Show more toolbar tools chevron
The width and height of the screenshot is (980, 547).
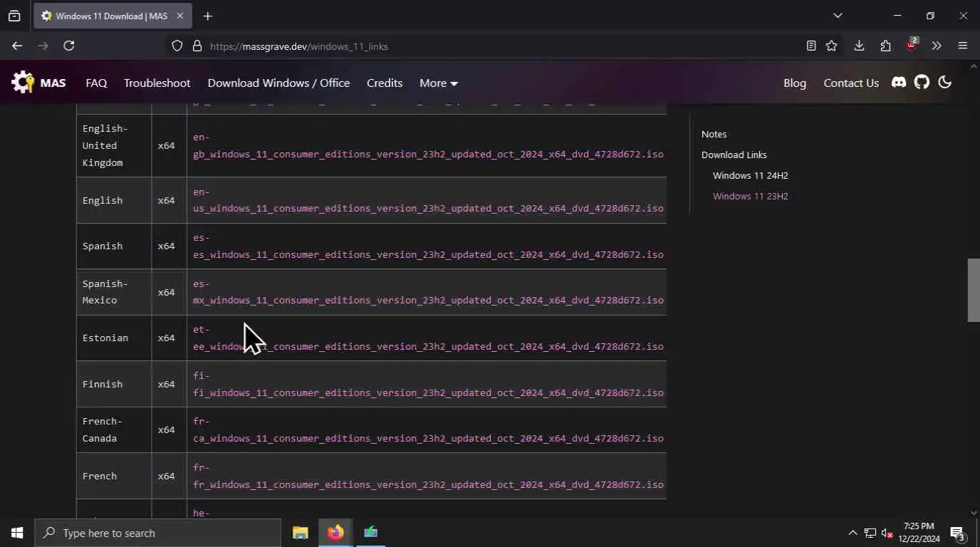point(937,46)
